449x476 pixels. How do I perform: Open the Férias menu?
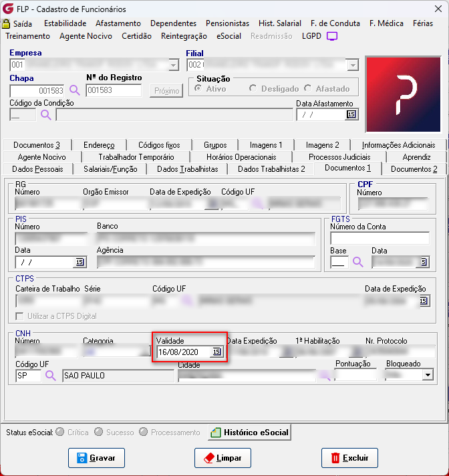422,23
